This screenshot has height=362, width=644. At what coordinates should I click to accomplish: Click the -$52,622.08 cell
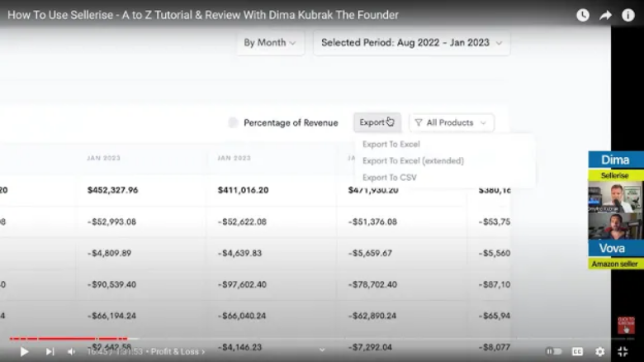pos(242,221)
